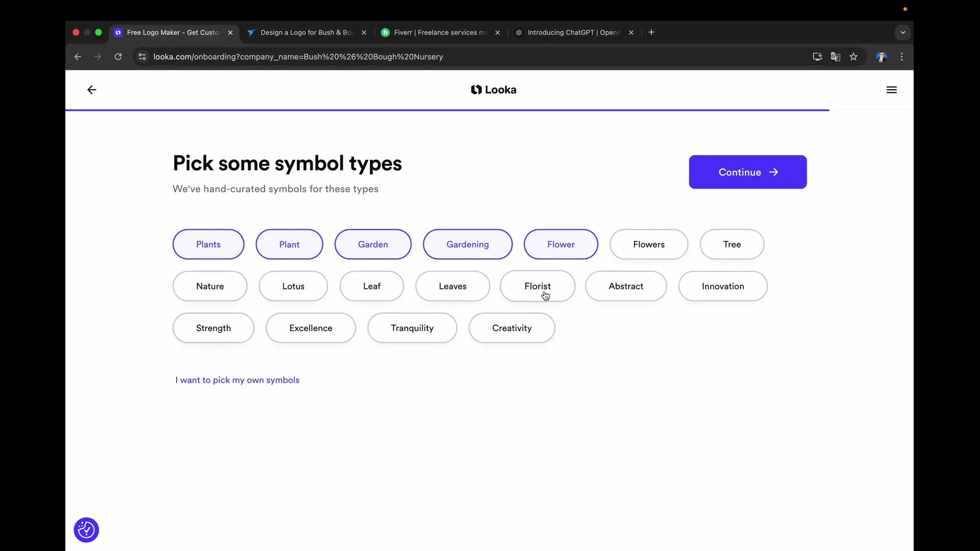The width and height of the screenshot is (980, 551).
Task: Deselect the Plants symbol type
Action: (x=208, y=244)
